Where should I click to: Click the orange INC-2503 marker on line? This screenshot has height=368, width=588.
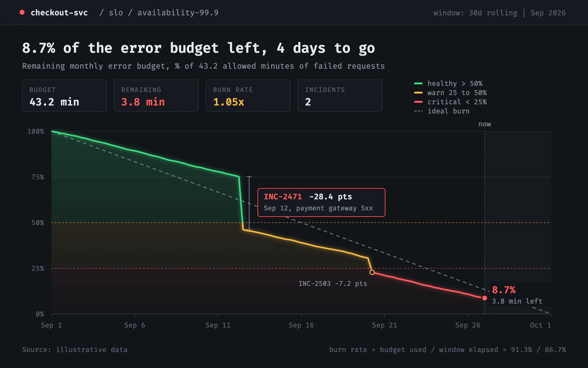(x=372, y=272)
